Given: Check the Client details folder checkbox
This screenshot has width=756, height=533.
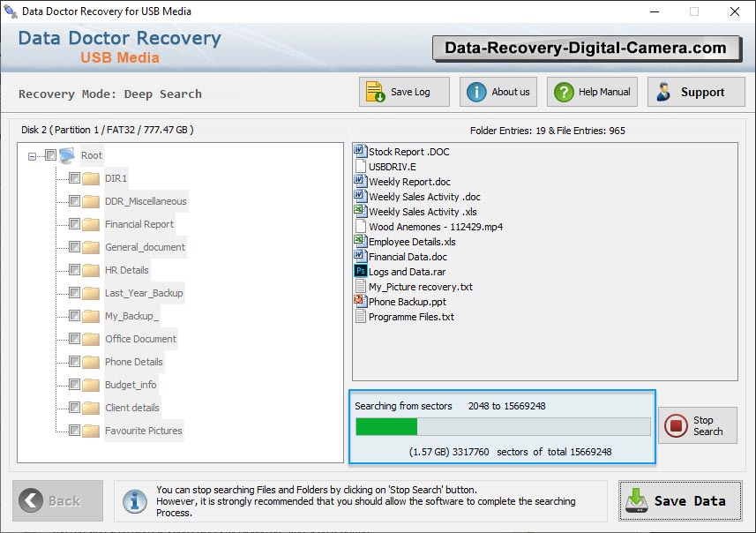Looking at the screenshot, I should (x=74, y=408).
